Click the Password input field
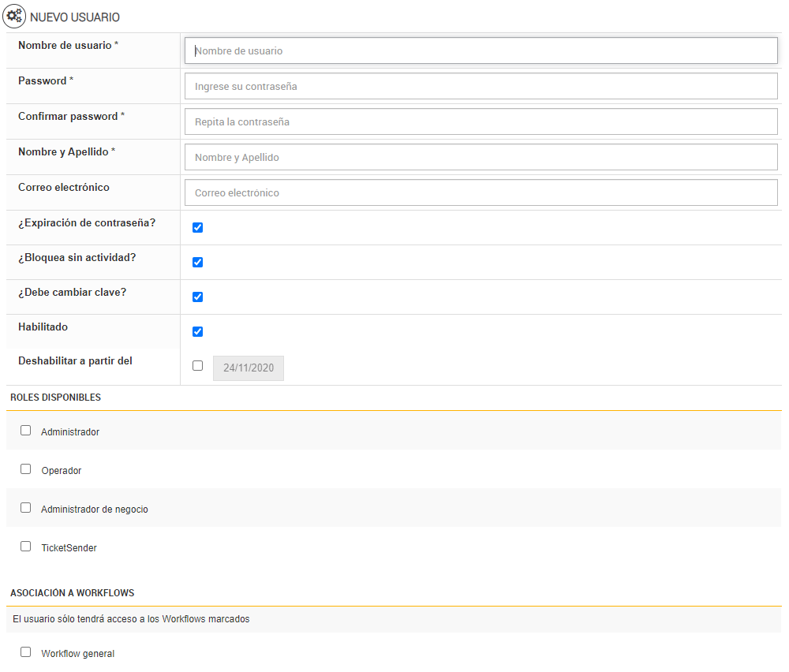Viewport: 789px width, 672px height. pyautogui.click(x=481, y=86)
